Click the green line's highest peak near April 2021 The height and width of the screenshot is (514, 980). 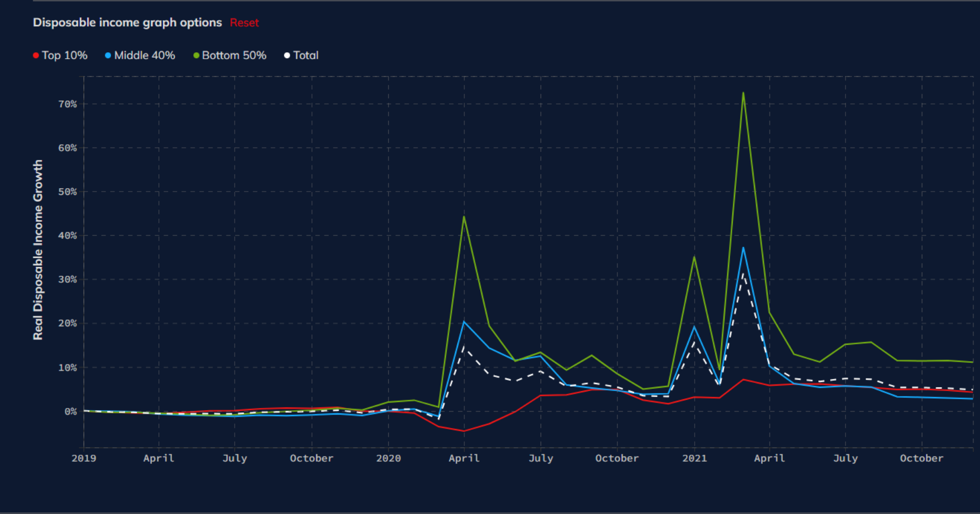pos(744,94)
